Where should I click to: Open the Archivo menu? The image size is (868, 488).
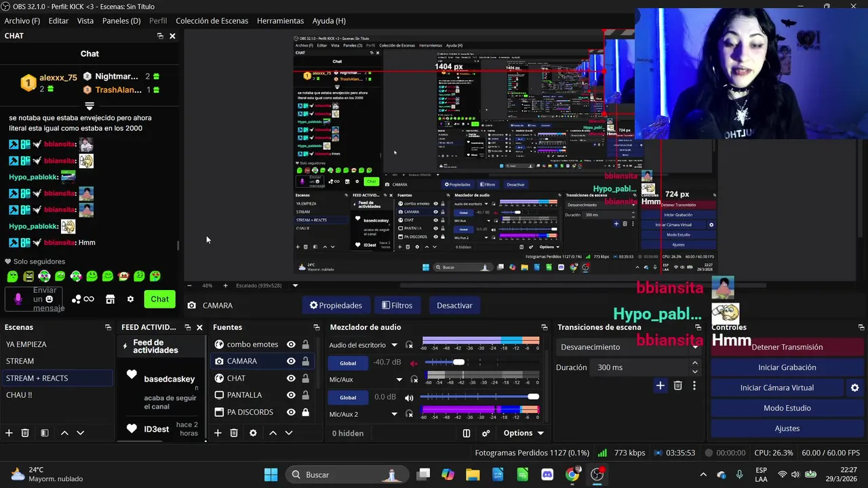click(x=22, y=21)
